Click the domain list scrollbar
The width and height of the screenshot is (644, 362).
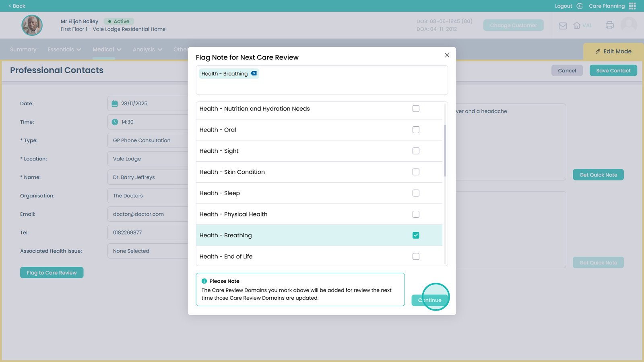[x=445, y=151]
